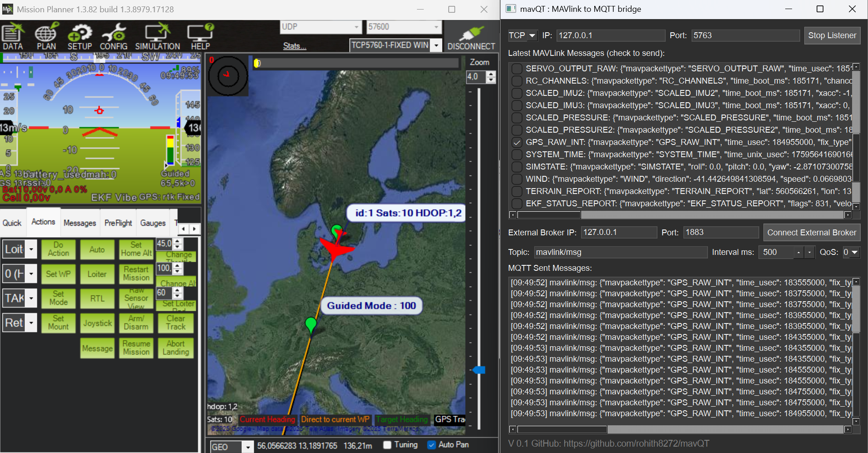Disable the Auto Pan checkbox
The width and height of the screenshot is (868, 453).
tap(431, 445)
